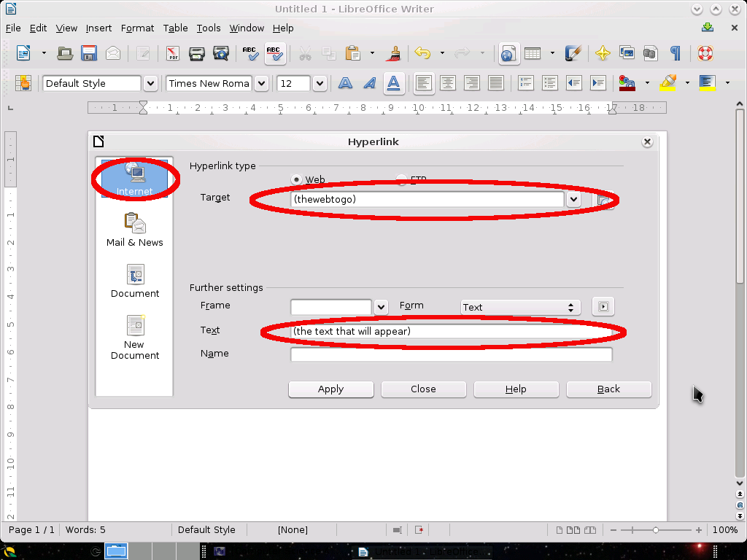Run the spelling and grammar check
Image resolution: width=747 pixels, height=560 pixels.
(249, 54)
